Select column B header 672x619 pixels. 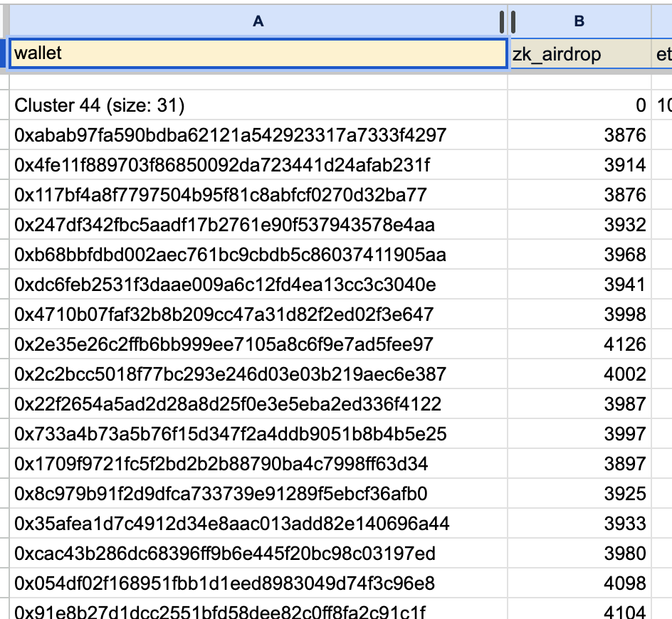[579, 21]
